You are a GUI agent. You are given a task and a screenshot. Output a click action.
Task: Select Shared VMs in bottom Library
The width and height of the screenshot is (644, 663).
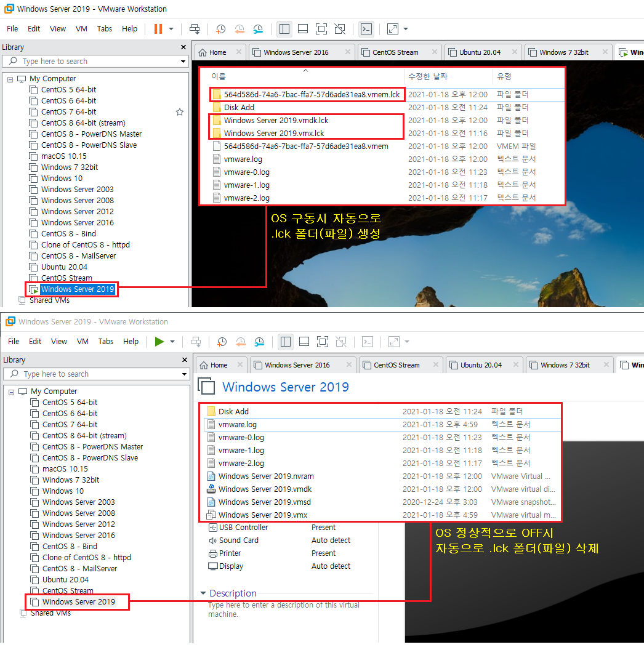(50, 613)
